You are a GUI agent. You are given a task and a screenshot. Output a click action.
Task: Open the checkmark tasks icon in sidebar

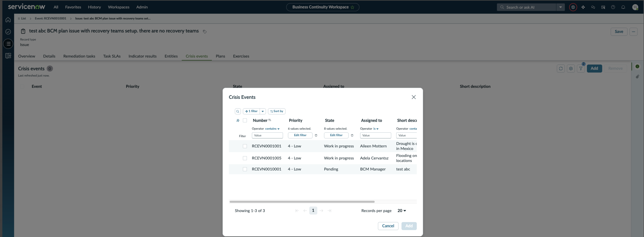pyautogui.click(x=8, y=32)
